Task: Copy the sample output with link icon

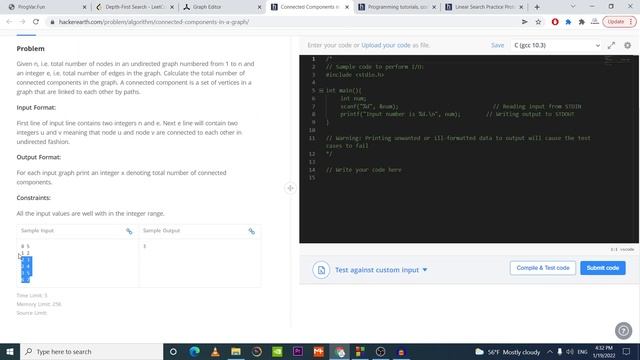Action: 251,231
